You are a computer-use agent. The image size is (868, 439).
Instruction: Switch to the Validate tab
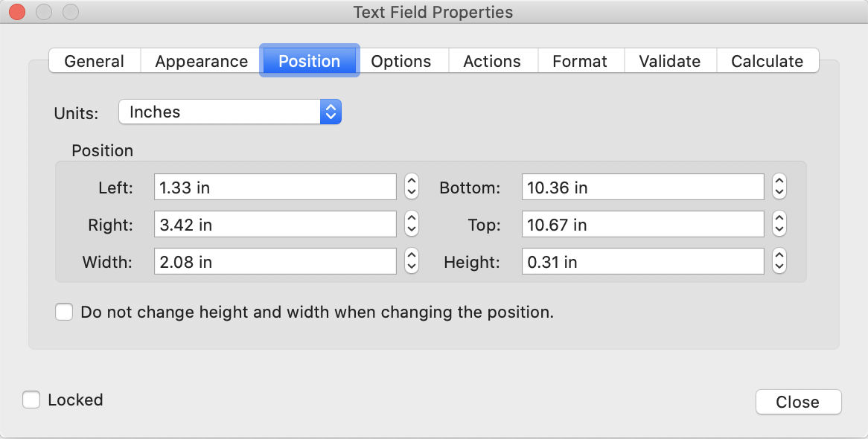669,62
